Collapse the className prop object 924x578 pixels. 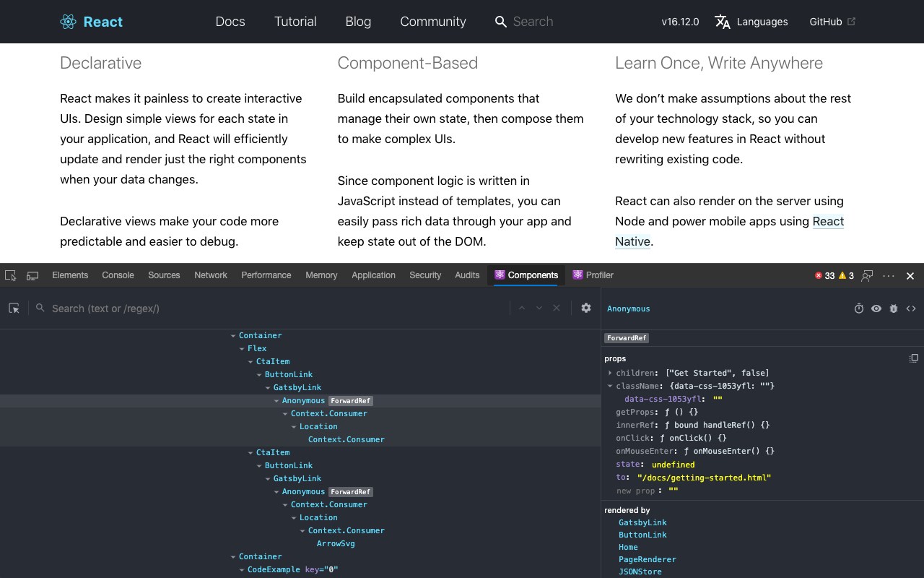[x=610, y=386]
